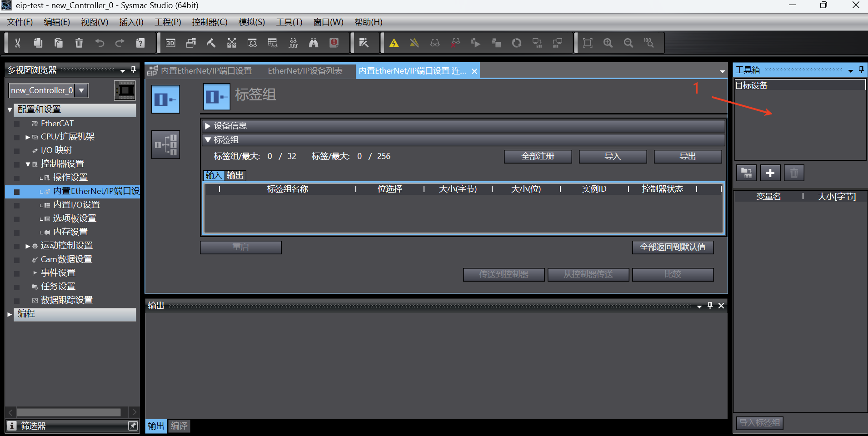Collapse the 标签组 section
The width and height of the screenshot is (868, 436).
(x=208, y=140)
